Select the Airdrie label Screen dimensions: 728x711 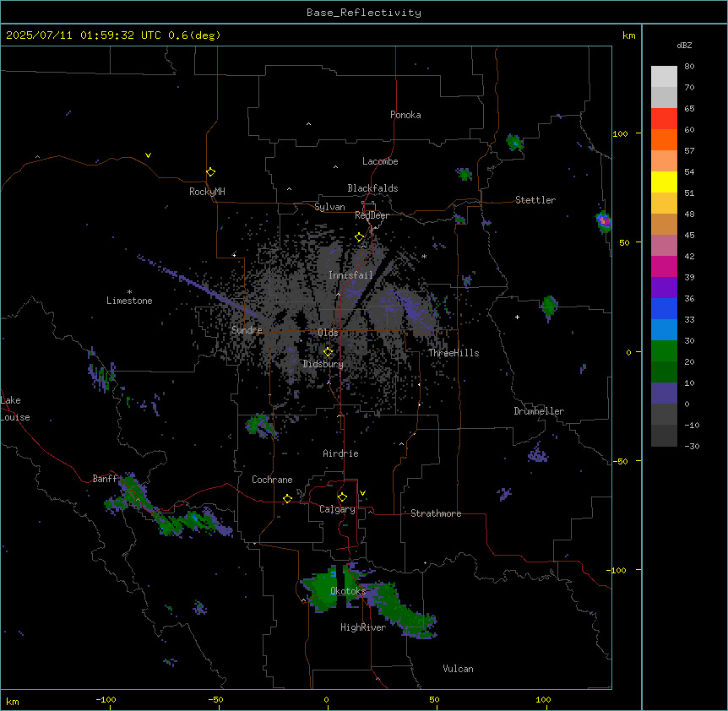tap(340, 453)
